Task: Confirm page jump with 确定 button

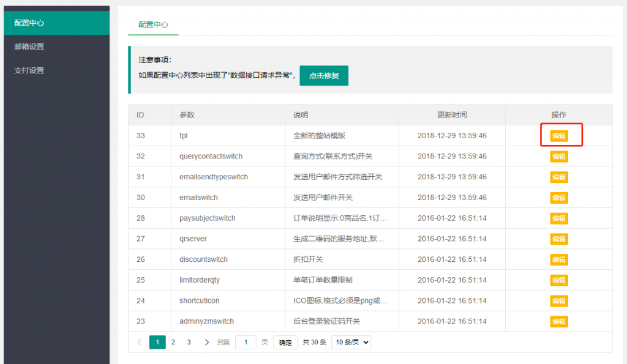Action: pyautogui.click(x=285, y=343)
